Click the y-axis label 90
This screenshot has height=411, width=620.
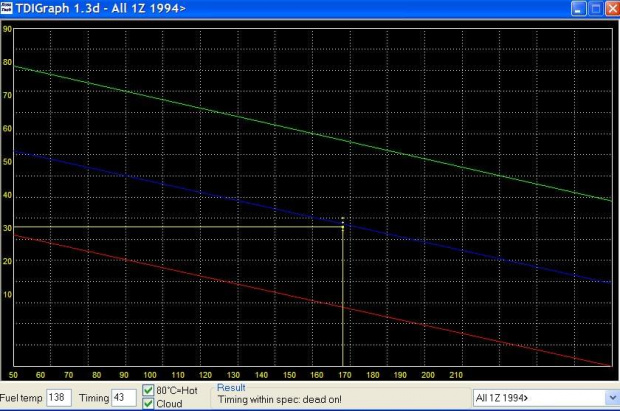pos(7,29)
